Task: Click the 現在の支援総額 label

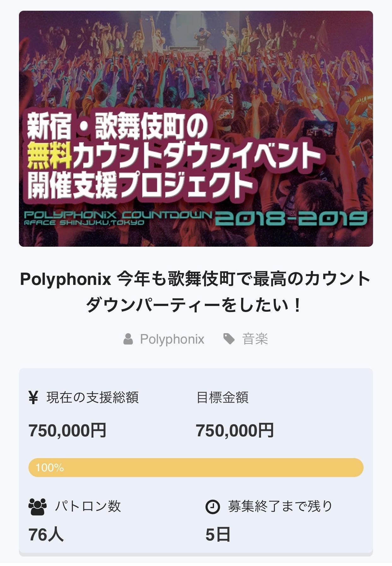Action: tap(92, 398)
